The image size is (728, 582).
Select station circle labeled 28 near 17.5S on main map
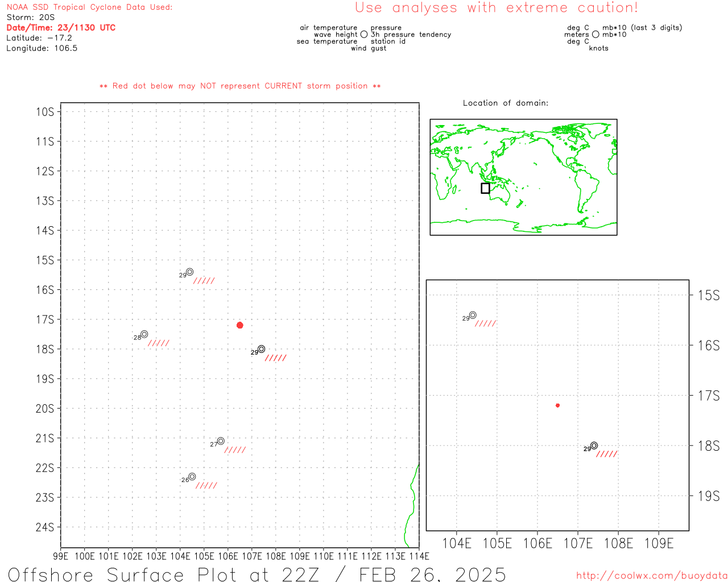click(x=144, y=334)
